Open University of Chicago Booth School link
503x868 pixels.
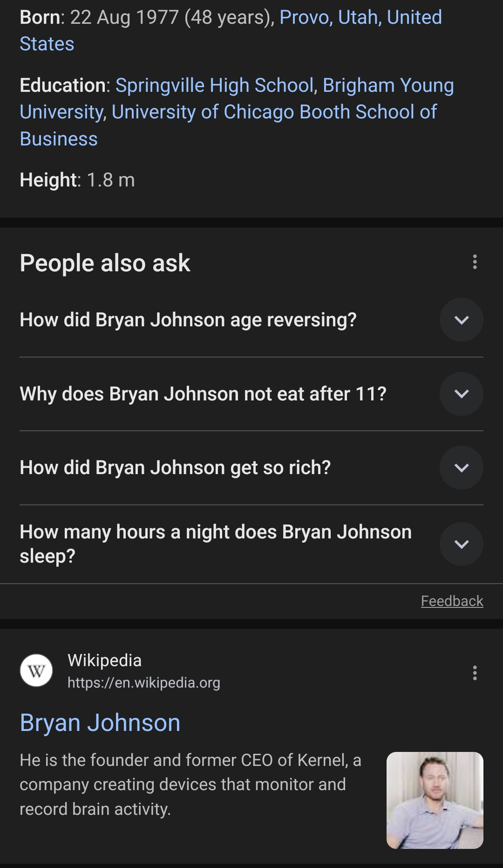click(274, 112)
